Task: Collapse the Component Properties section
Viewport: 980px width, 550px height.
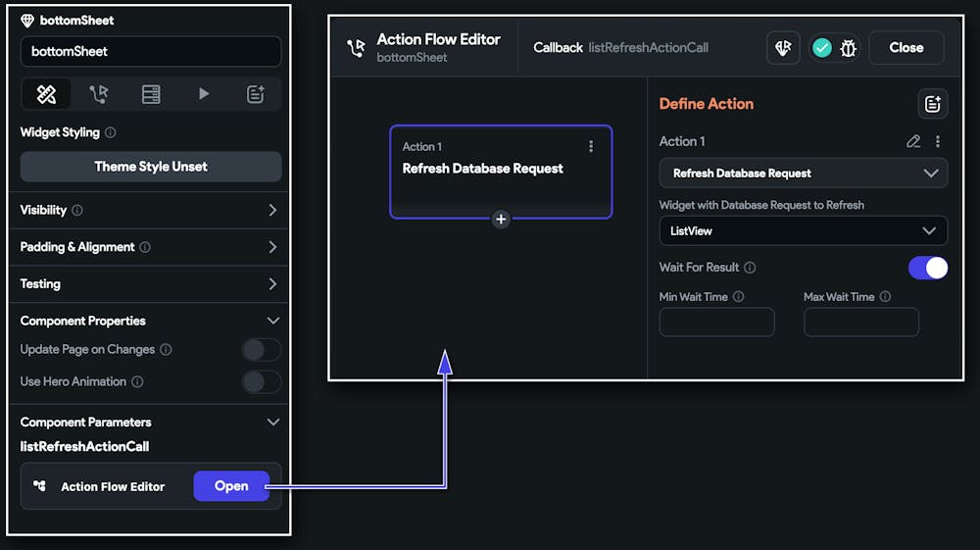Action: (x=273, y=321)
